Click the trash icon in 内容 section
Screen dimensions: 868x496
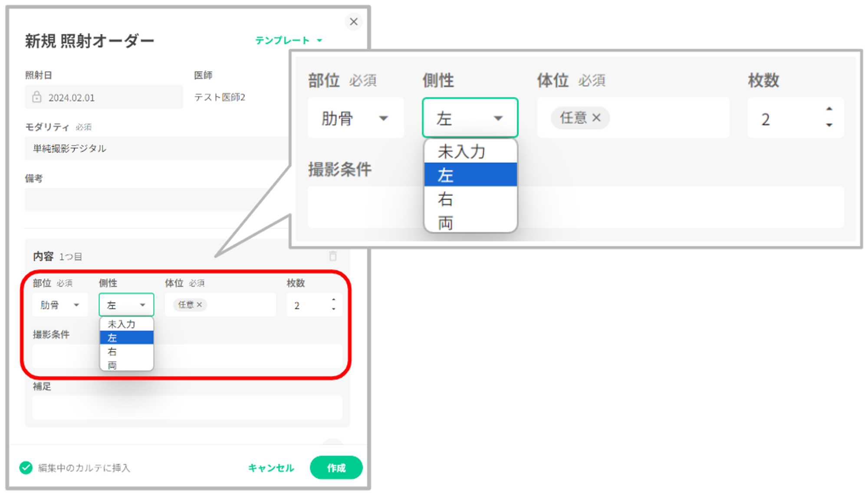pos(333,256)
